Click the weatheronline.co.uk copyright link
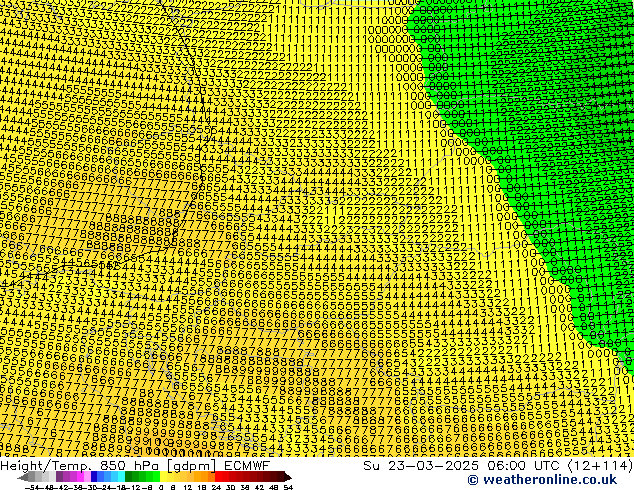634x490 pixels. click(x=542, y=480)
